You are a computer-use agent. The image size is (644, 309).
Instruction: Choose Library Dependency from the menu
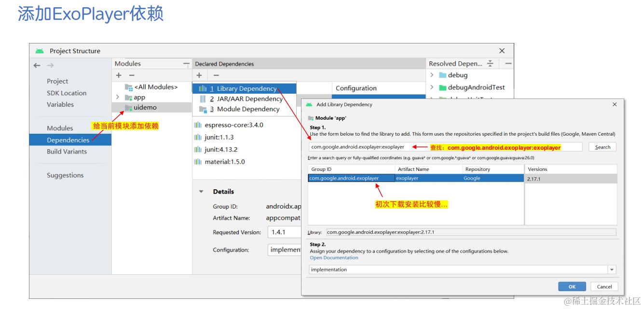244,88
